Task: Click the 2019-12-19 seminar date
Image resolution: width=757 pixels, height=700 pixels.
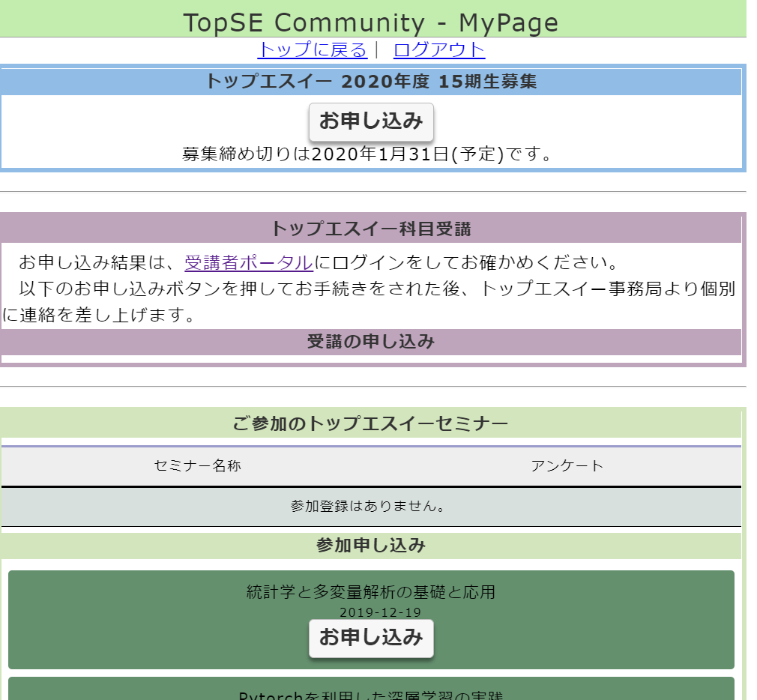Action: tap(380, 612)
